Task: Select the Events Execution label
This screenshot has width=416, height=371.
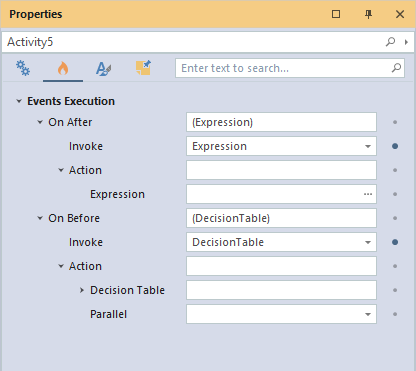Action: coord(71,101)
